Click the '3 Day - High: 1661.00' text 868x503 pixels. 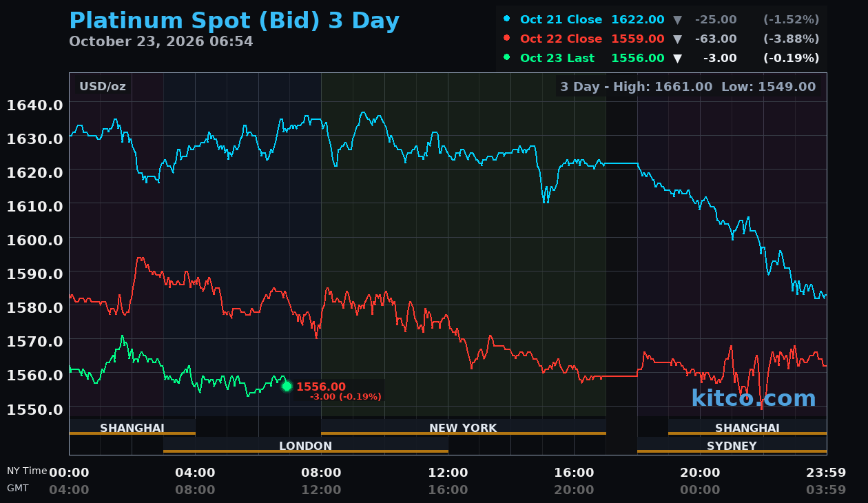point(636,87)
